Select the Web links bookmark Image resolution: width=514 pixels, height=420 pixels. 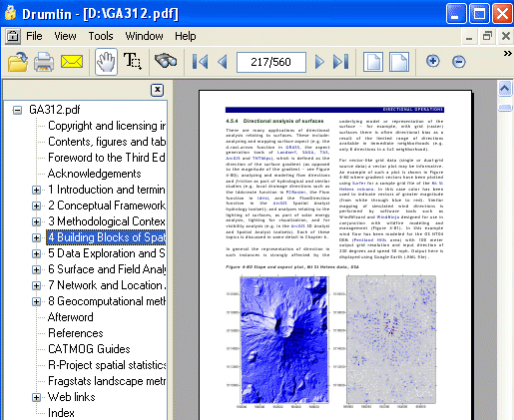tap(72, 397)
